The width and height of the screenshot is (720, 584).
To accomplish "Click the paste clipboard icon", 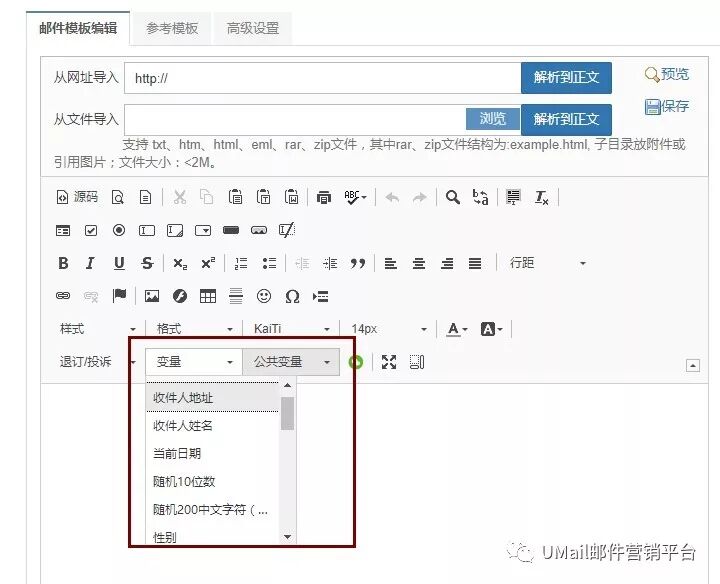I will point(236,197).
